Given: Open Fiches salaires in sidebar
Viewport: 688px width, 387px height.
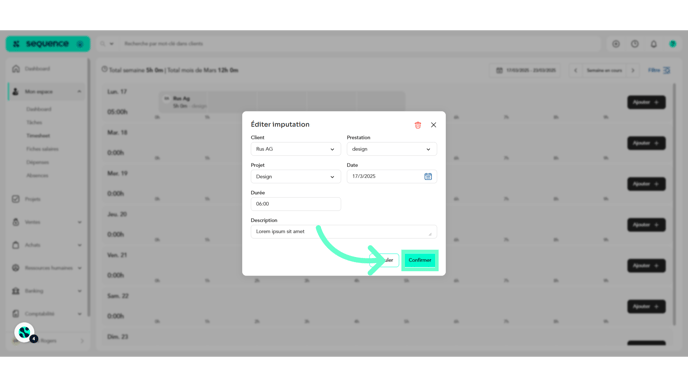Looking at the screenshot, I should coord(42,149).
